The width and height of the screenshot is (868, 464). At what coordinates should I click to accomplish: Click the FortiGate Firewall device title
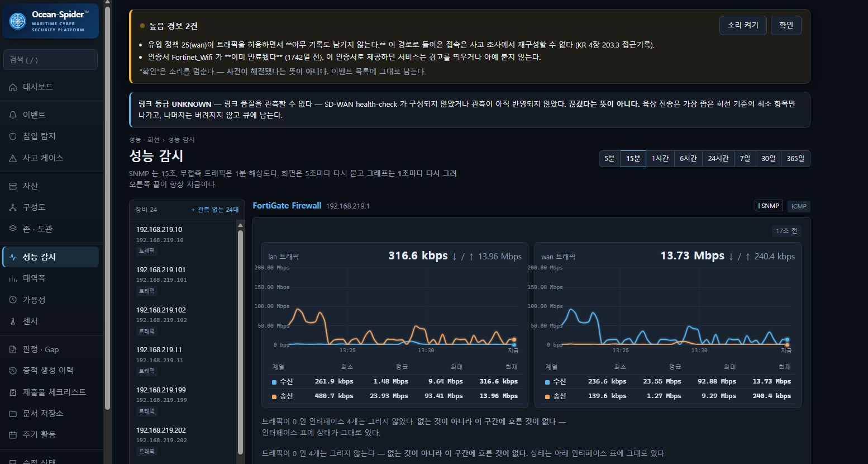click(287, 206)
